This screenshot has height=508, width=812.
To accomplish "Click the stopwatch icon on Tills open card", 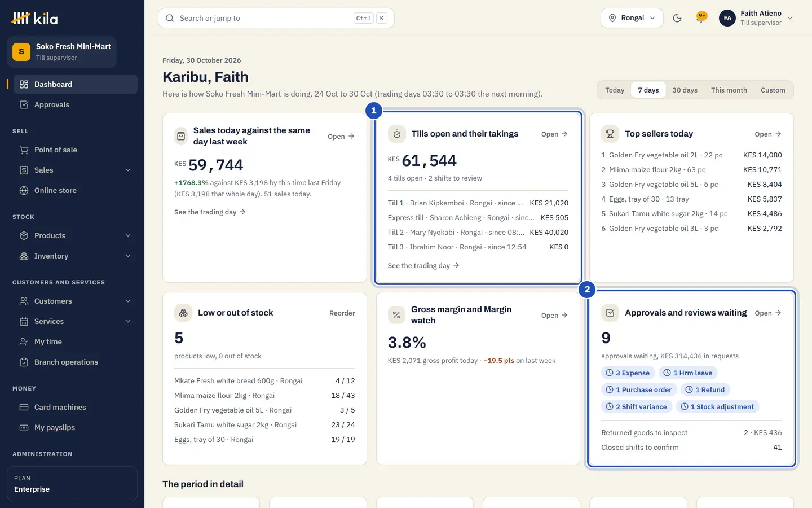I will coord(396,134).
